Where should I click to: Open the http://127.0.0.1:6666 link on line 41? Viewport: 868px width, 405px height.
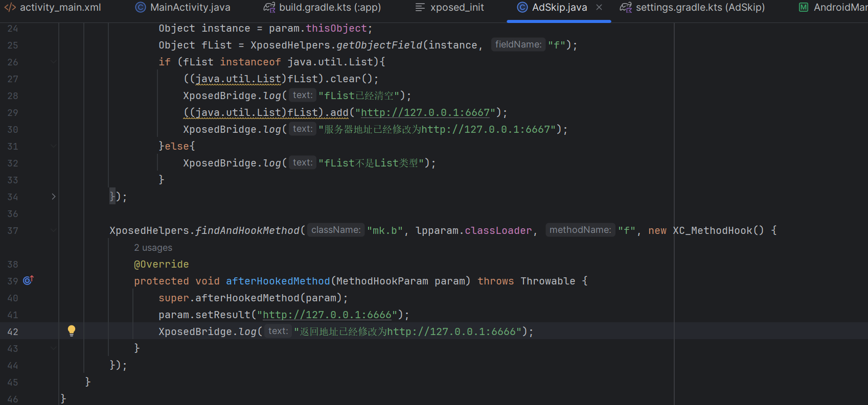(x=327, y=315)
